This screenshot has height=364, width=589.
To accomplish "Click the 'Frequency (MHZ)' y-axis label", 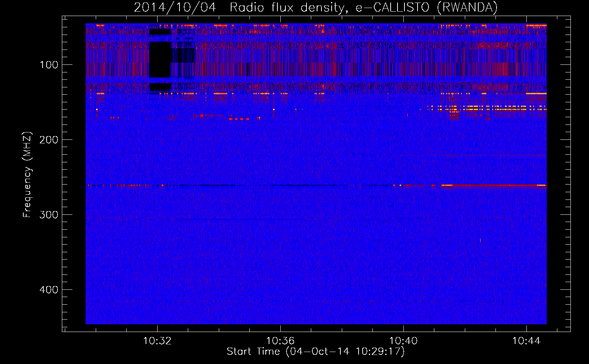I will point(27,175).
